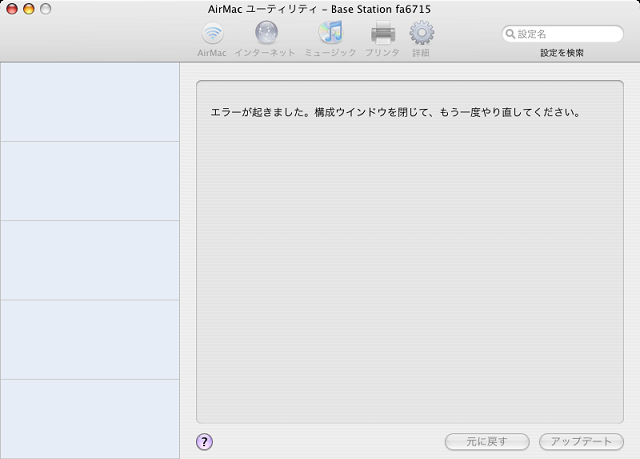Click the アップデート button
Image resolution: width=640 pixels, height=459 pixels.
[x=581, y=441]
